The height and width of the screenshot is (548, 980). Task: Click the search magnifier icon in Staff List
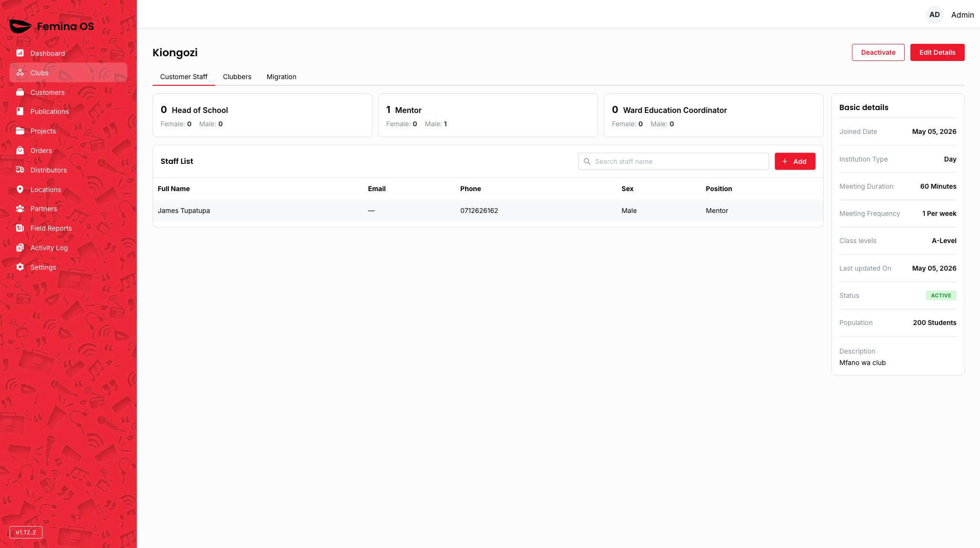click(x=587, y=161)
